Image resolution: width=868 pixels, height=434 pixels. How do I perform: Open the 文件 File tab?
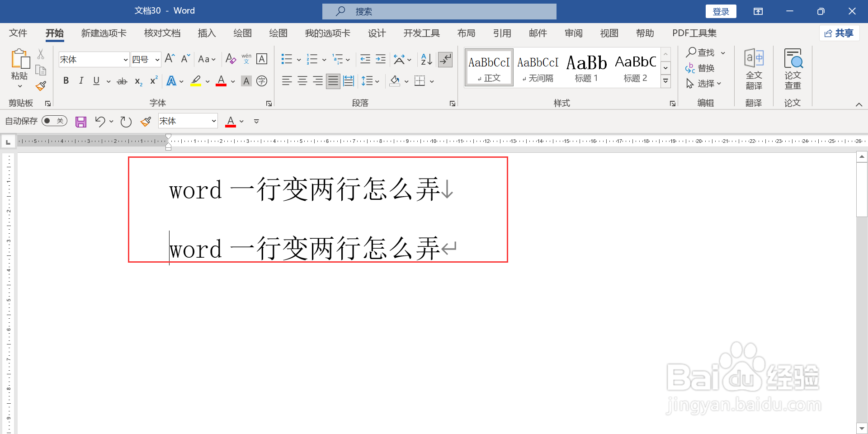(18, 33)
